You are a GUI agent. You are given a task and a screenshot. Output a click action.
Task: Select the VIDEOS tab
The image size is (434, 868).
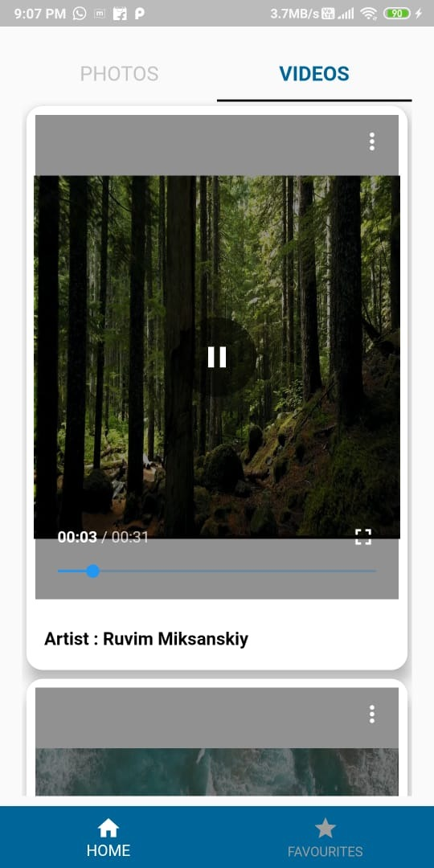coord(314,74)
